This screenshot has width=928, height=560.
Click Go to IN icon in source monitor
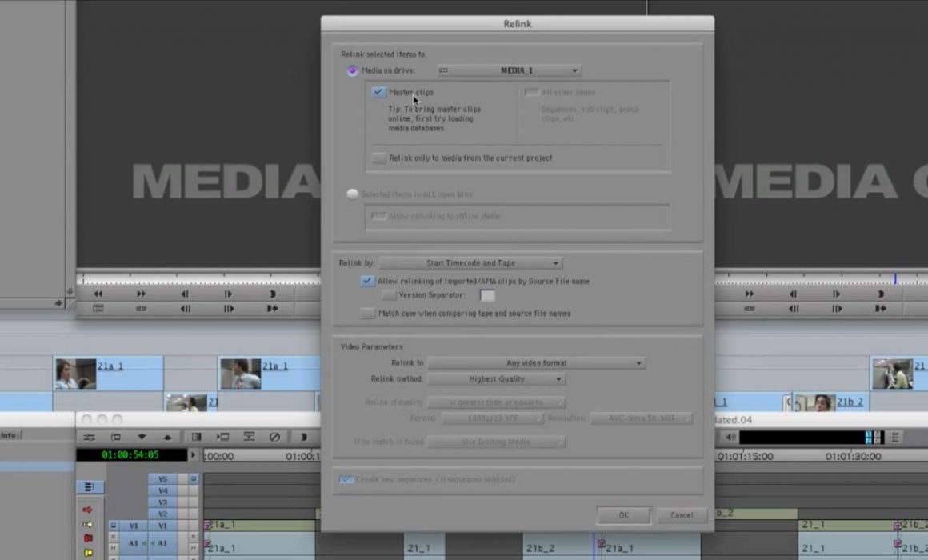[272, 309]
